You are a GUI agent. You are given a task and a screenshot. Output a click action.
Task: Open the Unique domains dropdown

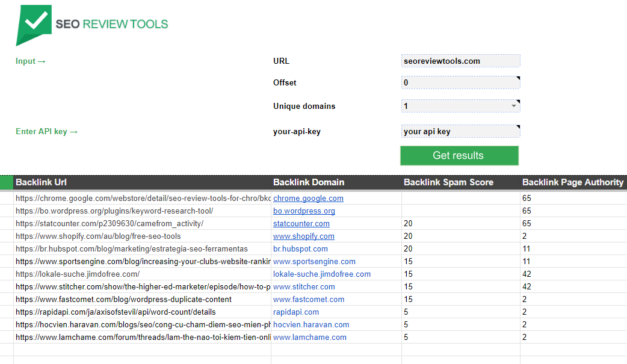coord(514,106)
